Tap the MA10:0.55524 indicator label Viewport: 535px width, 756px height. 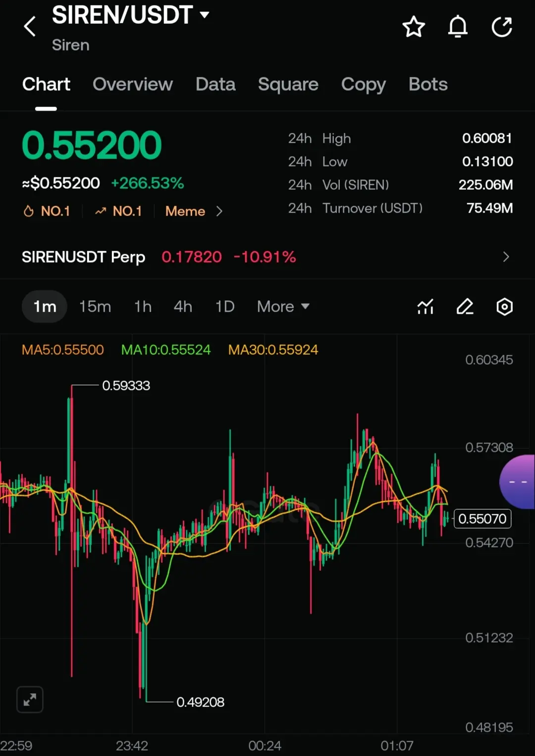click(166, 350)
